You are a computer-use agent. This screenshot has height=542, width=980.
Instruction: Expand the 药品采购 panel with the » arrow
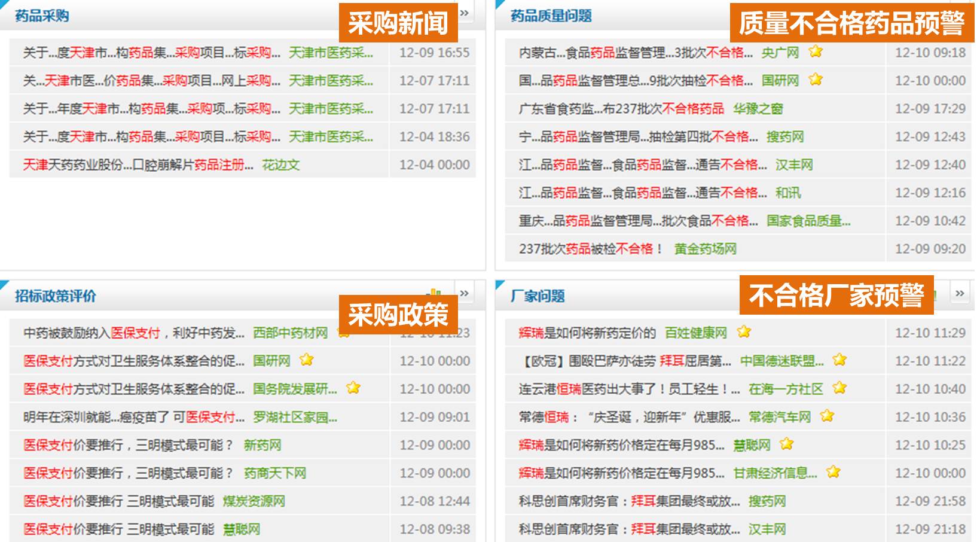pos(465,13)
